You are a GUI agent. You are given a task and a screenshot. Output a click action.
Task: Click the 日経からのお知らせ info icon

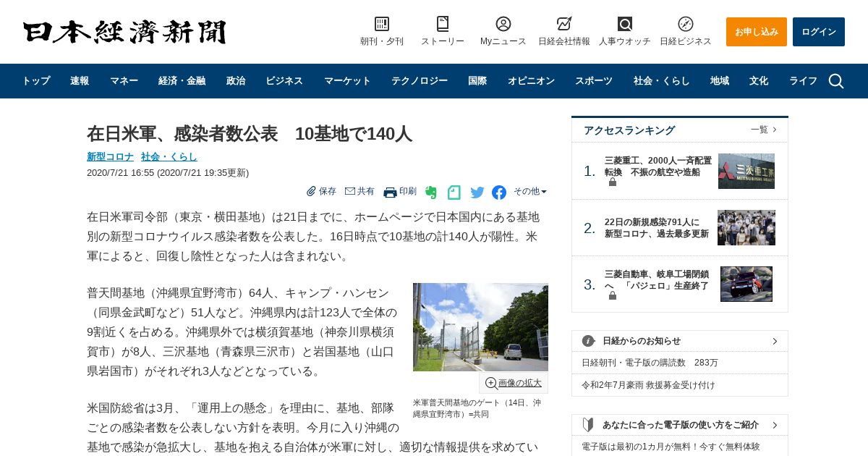tap(589, 341)
